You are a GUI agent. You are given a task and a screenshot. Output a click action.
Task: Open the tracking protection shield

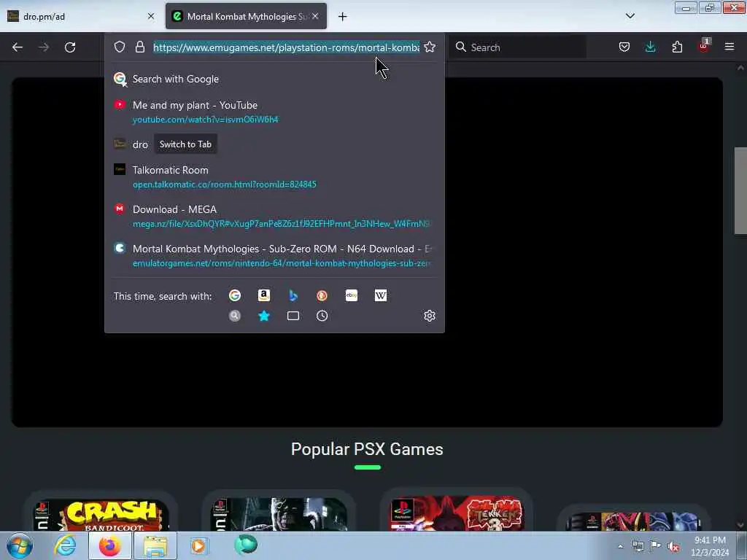pos(120,47)
